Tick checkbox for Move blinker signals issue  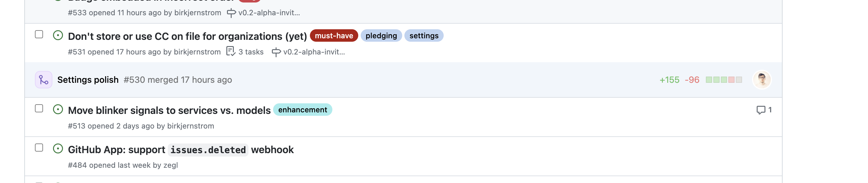coord(39,108)
